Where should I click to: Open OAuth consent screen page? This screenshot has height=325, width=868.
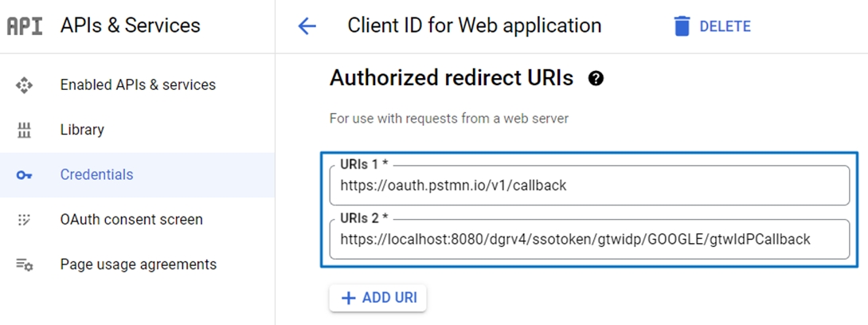[x=131, y=220]
